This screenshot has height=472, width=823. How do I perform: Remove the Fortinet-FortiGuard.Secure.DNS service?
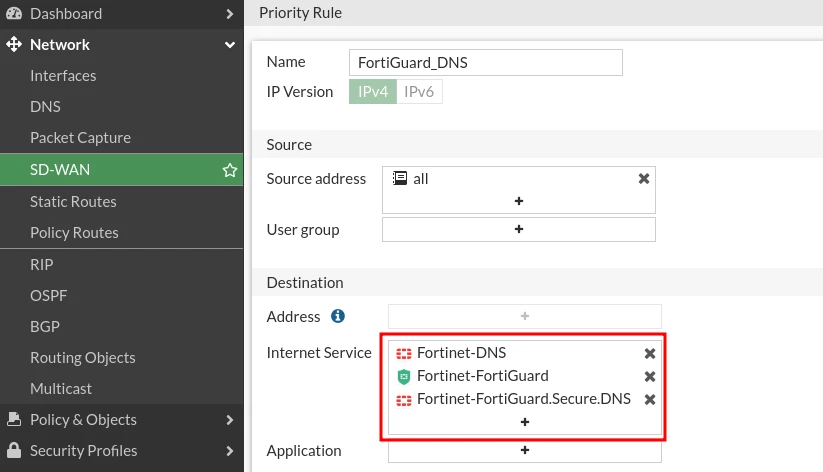point(650,400)
